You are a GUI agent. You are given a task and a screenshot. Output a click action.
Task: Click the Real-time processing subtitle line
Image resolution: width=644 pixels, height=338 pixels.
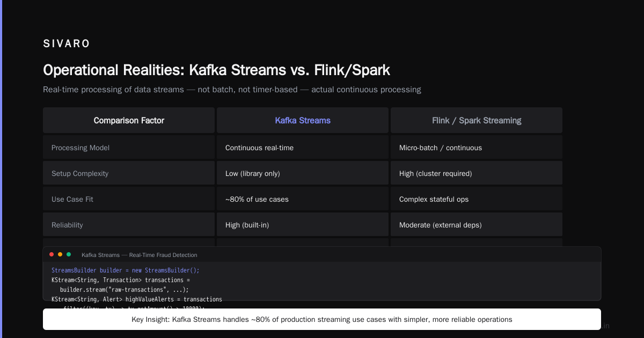pyautogui.click(x=232, y=90)
